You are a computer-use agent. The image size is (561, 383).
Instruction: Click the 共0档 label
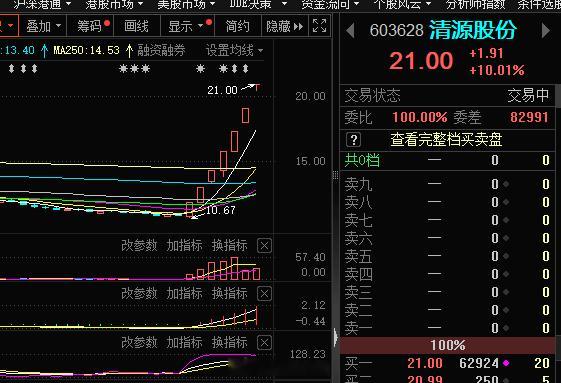pyautogui.click(x=362, y=160)
